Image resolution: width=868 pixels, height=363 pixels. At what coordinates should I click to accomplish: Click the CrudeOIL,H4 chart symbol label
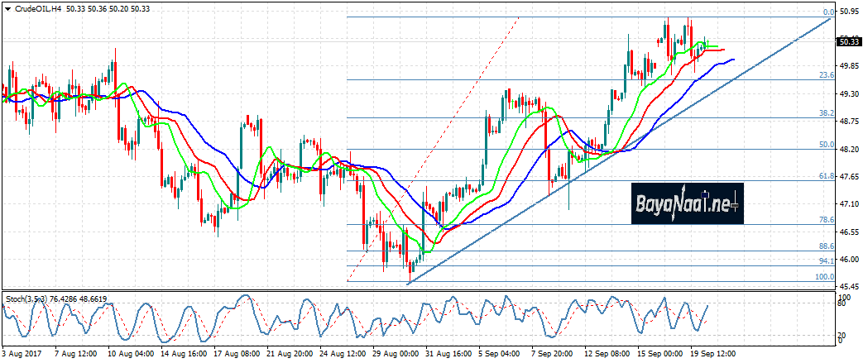(32, 7)
